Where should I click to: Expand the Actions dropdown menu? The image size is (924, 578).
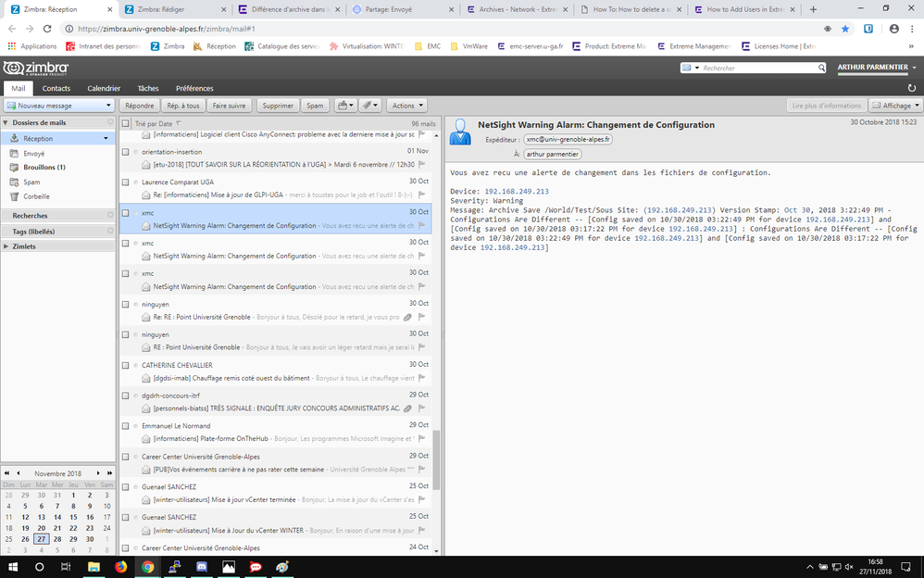coord(406,106)
